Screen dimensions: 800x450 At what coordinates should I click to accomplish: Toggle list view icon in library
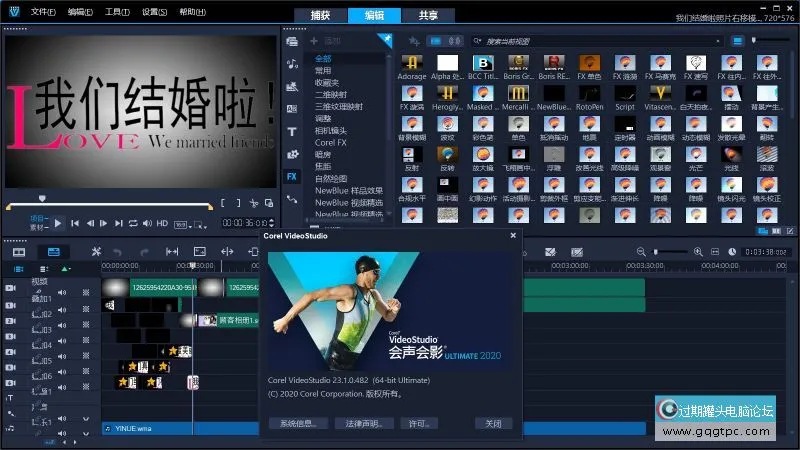pos(737,41)
